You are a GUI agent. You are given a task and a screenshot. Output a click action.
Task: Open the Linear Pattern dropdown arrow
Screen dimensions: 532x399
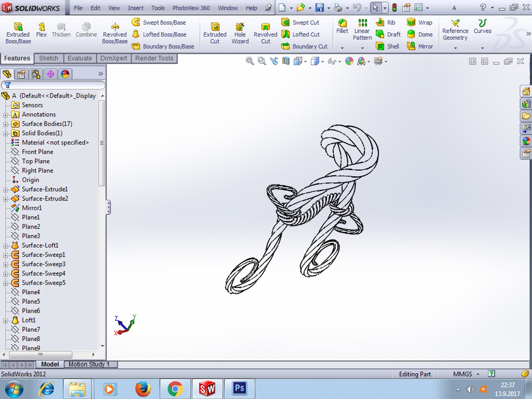[362, 48]
